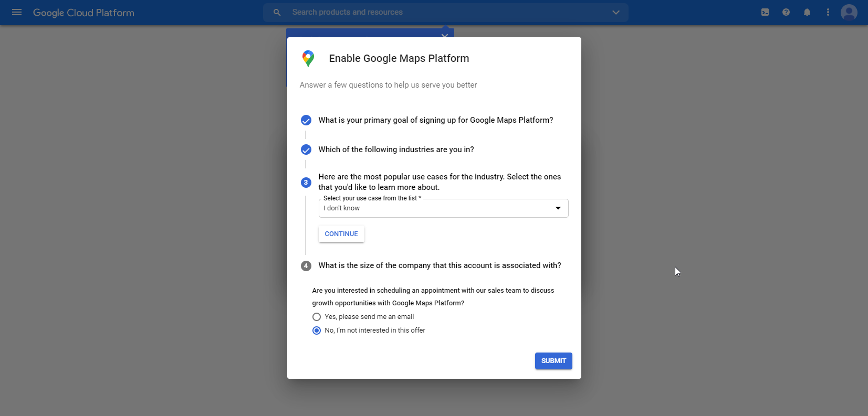868x416 pixels.
Task: Expand the search bar dropdown arrow
Action: pos(615,12)
